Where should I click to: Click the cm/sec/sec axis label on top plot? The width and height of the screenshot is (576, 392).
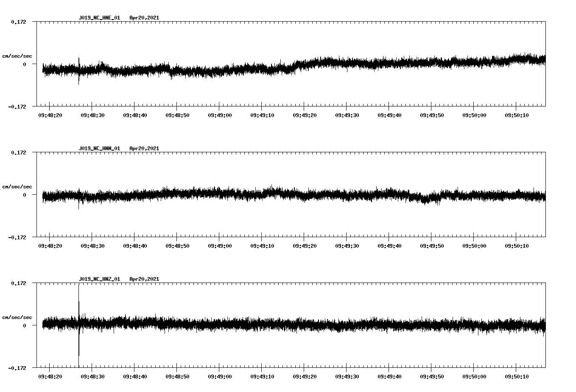point(17,56)
